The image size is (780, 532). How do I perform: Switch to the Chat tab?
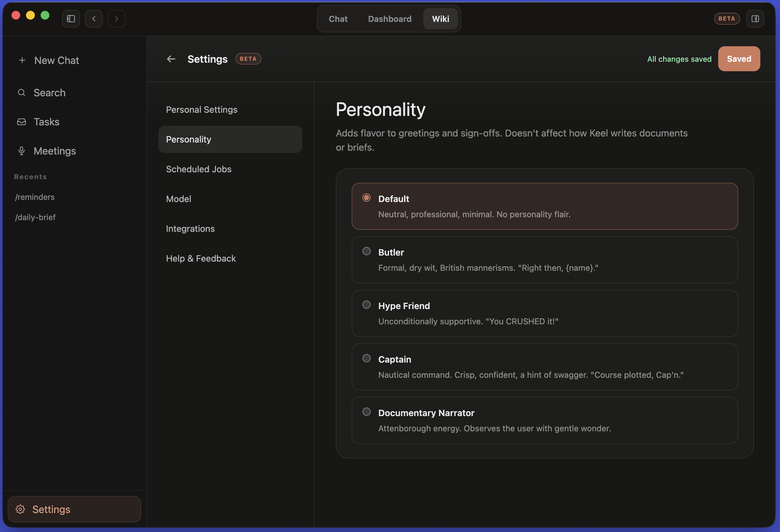[x=338, y=19]
